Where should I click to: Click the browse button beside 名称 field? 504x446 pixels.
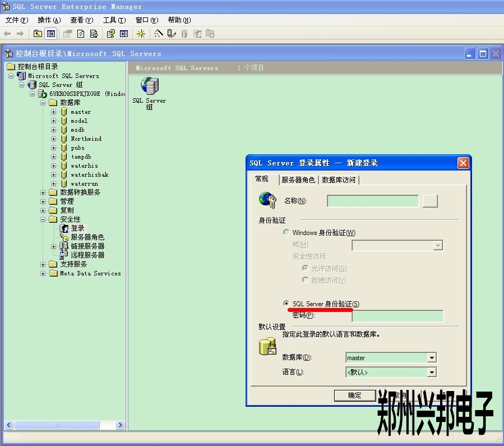[430, 201]
